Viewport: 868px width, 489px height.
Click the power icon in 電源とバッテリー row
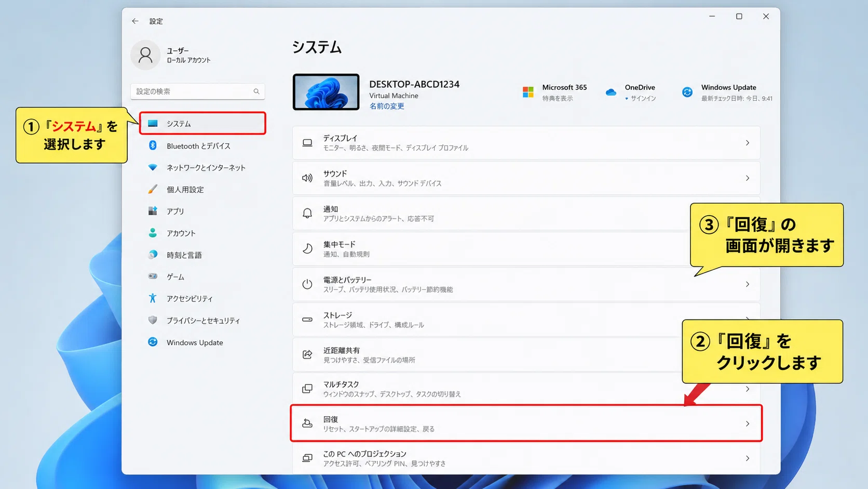tap(307, 284)
